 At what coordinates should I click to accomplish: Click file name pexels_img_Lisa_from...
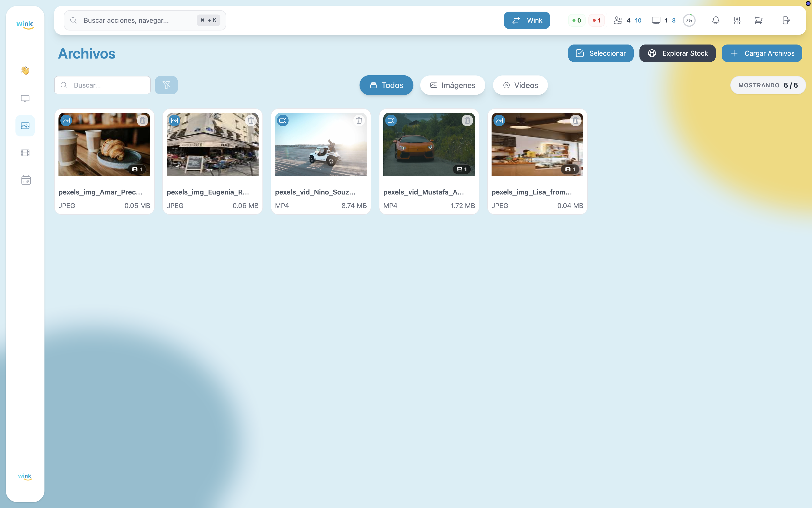(532, 192)
